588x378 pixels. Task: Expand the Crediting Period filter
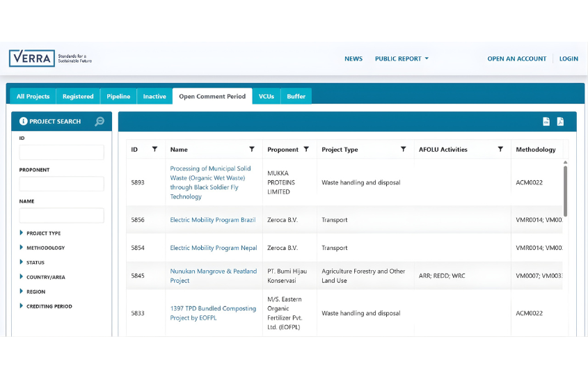49,306
